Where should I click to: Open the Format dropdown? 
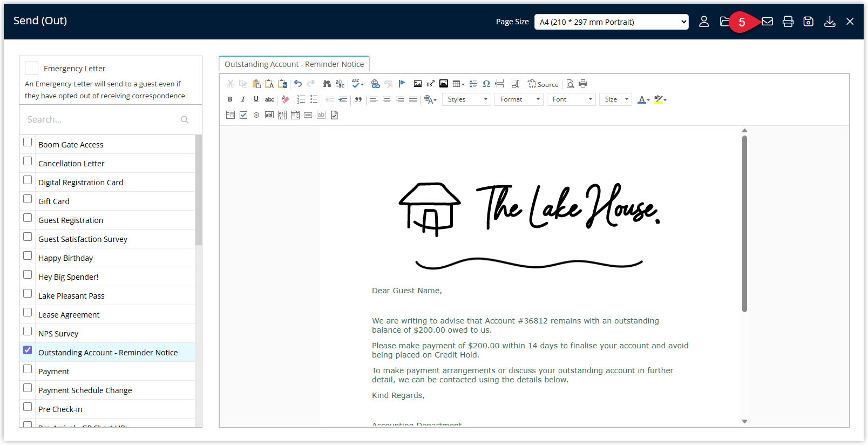[x=519, y=99]
